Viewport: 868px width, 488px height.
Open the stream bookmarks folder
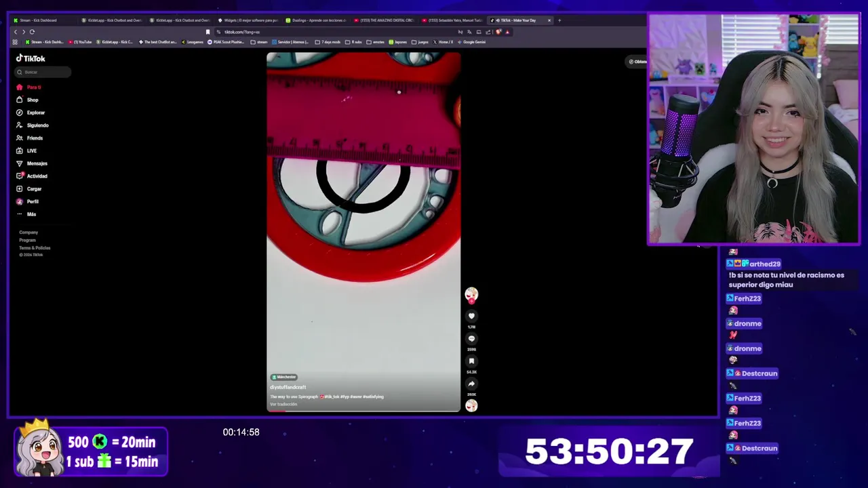[x=259, y=42]
